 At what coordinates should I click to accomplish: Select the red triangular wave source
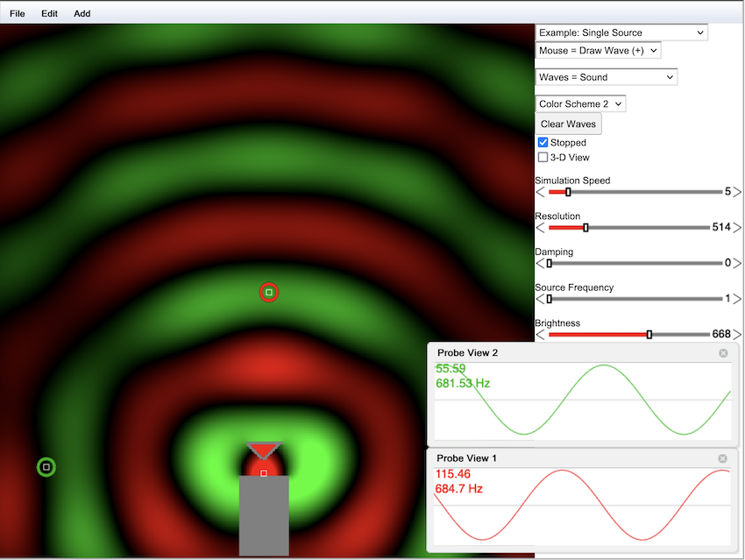pyautogui.click(x=263, y=450)
